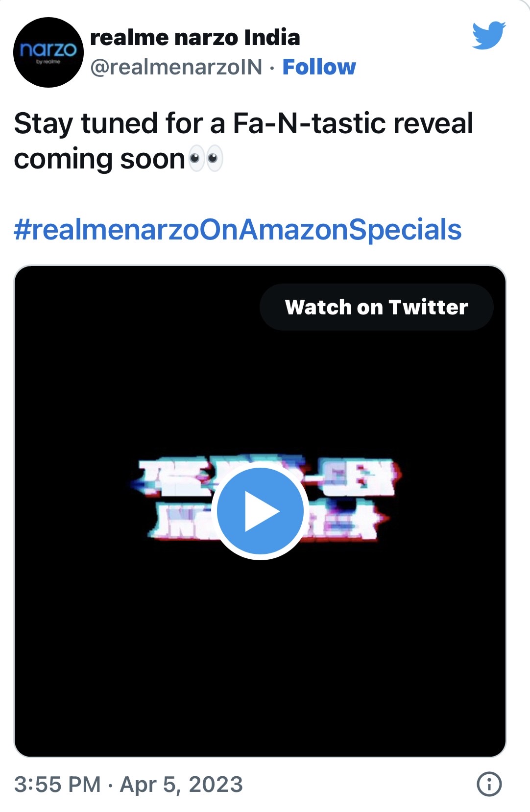Click the 3:55 PM time in the timestamp
The width and height of the screenshot is (530, 812).
coord(57,784)
